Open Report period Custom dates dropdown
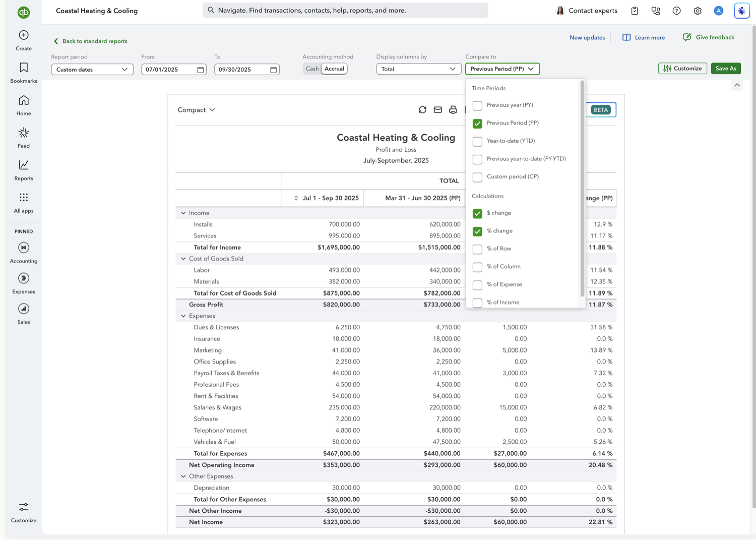This screenshot has width=756, height=540. pyautogui.click(x=92, y=70)
